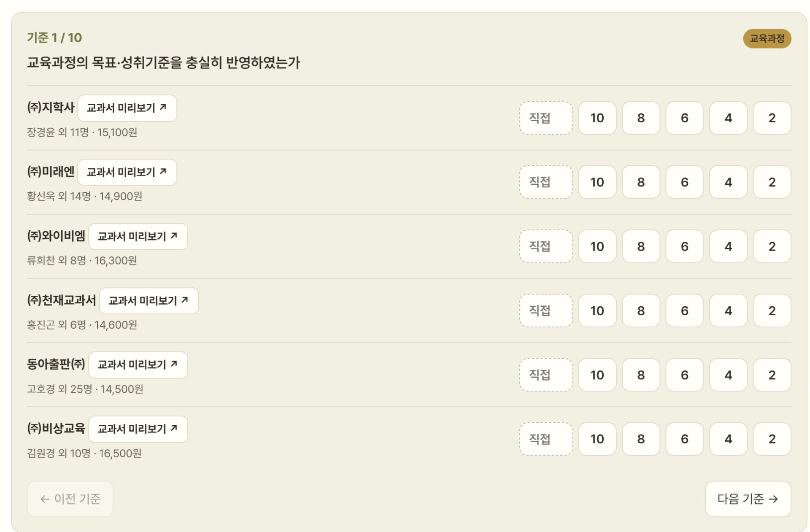
Task: Select score 6 for 와이비엠
Action: pyautogui.click(x=684, y=246)
